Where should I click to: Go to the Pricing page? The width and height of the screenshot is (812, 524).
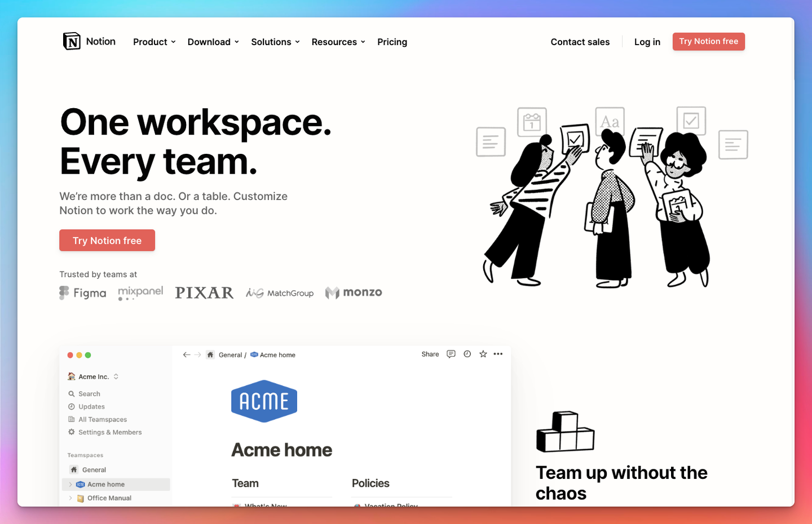click(x=392, y=42)
